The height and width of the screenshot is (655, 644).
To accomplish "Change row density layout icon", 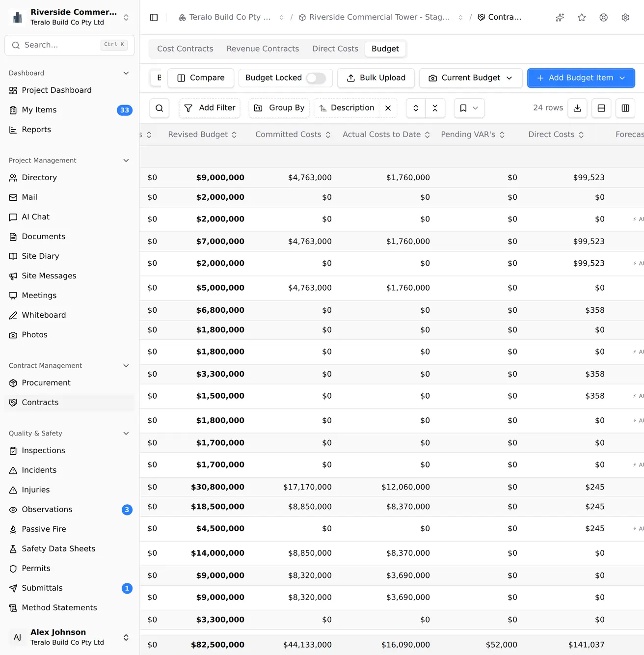I will 601,108.
